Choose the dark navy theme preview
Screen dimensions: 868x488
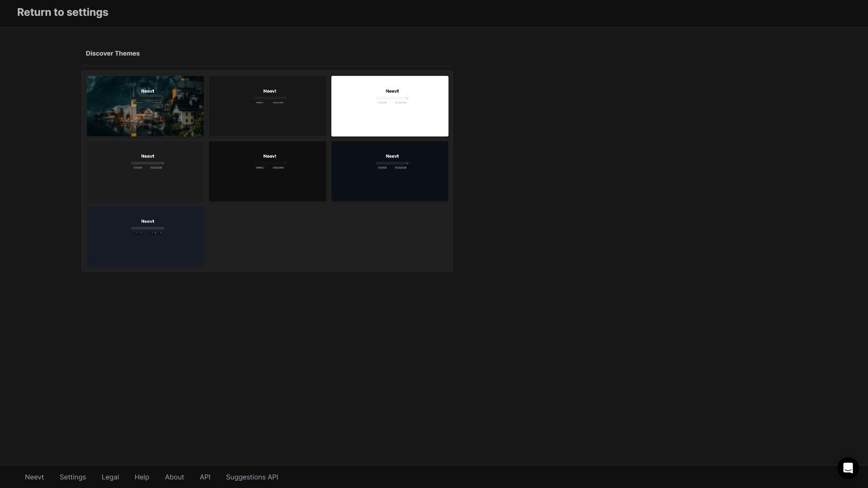[390, 181]
